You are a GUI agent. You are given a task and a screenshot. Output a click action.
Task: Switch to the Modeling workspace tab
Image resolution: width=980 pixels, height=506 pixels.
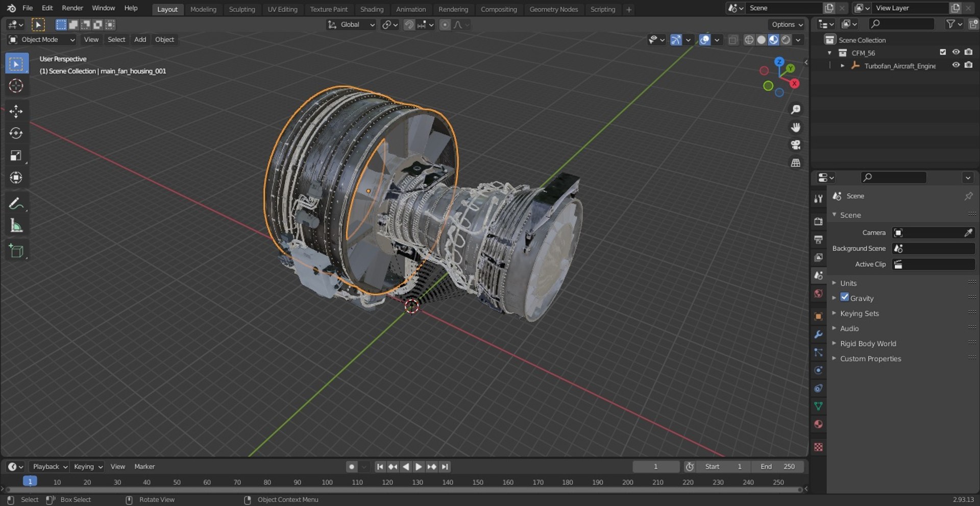coord(203,9)
